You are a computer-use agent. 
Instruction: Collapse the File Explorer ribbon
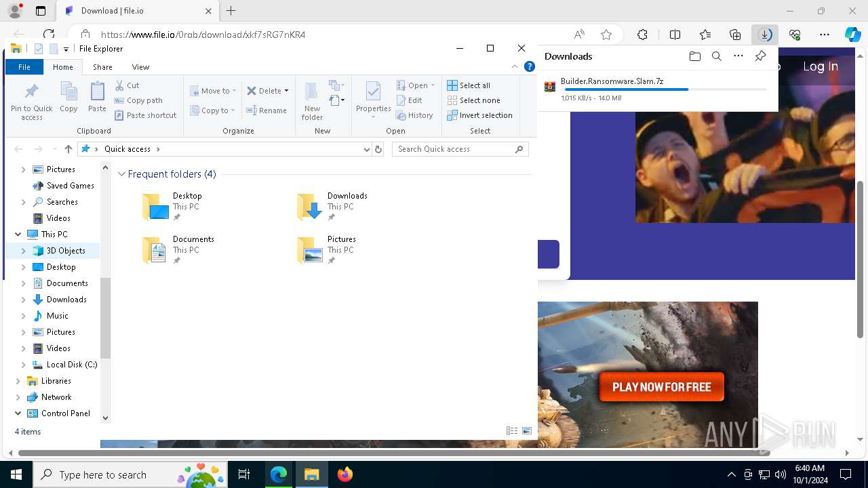[x=515, y=66]
